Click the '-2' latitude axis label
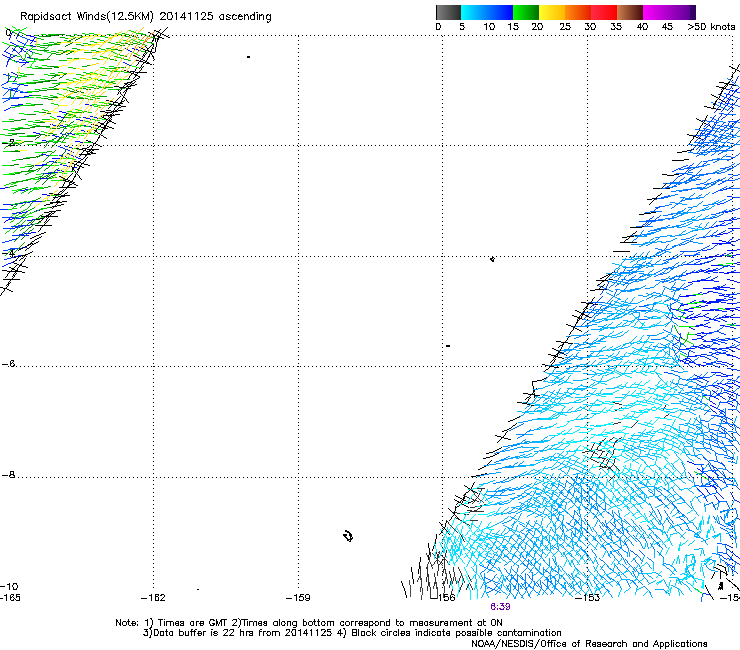Viewport: 740px width, 650px height. click(9, 143)
